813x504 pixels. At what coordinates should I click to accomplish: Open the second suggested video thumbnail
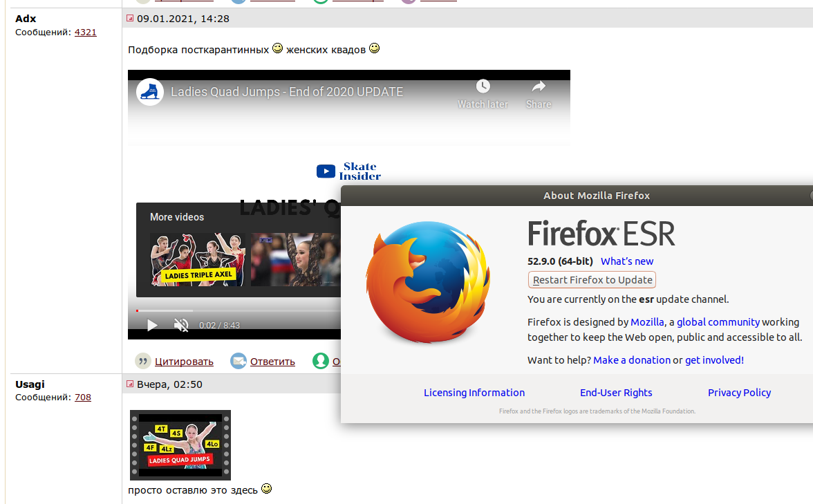click(296, 259)
